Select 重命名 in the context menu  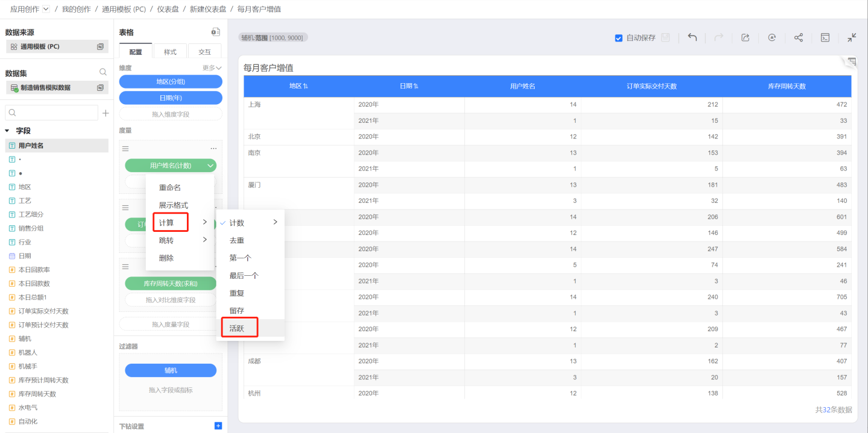[x=170, y=188]
